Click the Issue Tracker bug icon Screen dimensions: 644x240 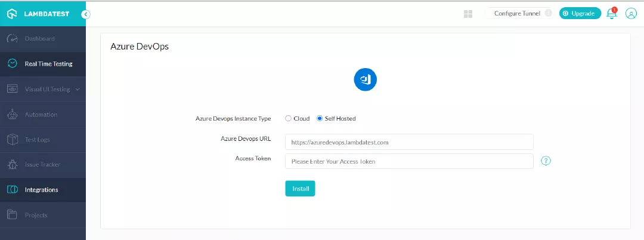coord(13,165)
